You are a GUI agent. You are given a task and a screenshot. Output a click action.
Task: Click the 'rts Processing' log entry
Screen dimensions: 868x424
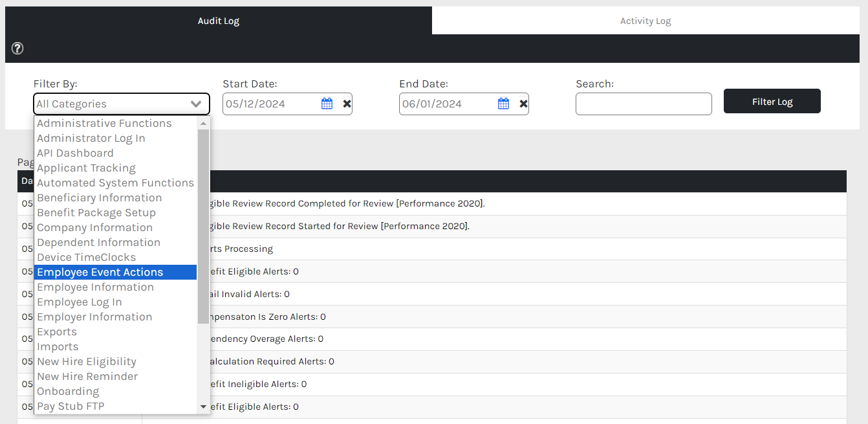point(432,249)
